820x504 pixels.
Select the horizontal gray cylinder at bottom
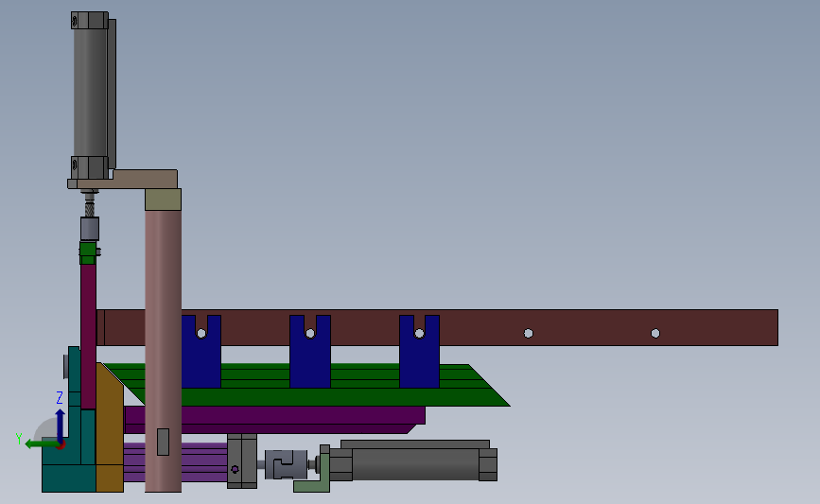coord(415,464)
